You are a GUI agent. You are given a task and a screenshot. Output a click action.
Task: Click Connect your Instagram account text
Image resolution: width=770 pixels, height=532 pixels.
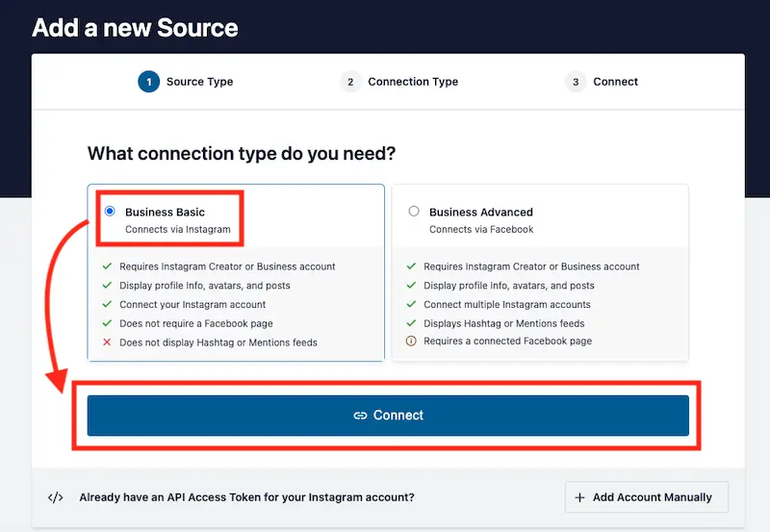pos(192,304)
